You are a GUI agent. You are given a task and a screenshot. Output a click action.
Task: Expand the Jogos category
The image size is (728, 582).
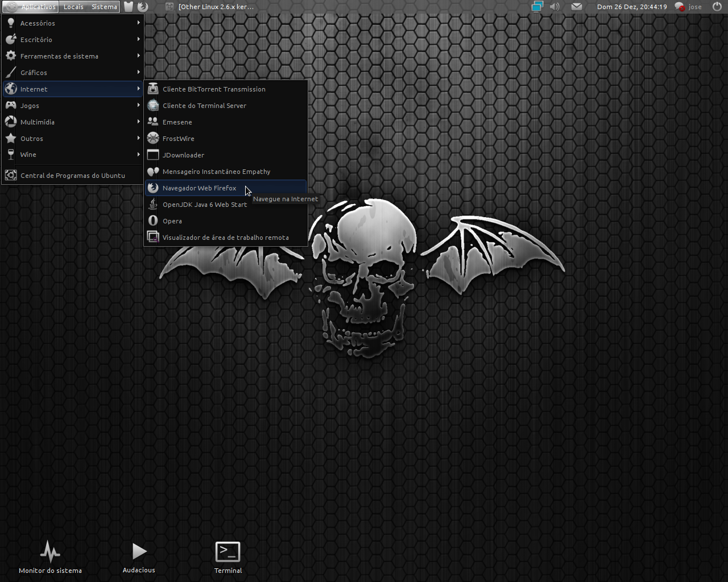[x=73, y=106]
